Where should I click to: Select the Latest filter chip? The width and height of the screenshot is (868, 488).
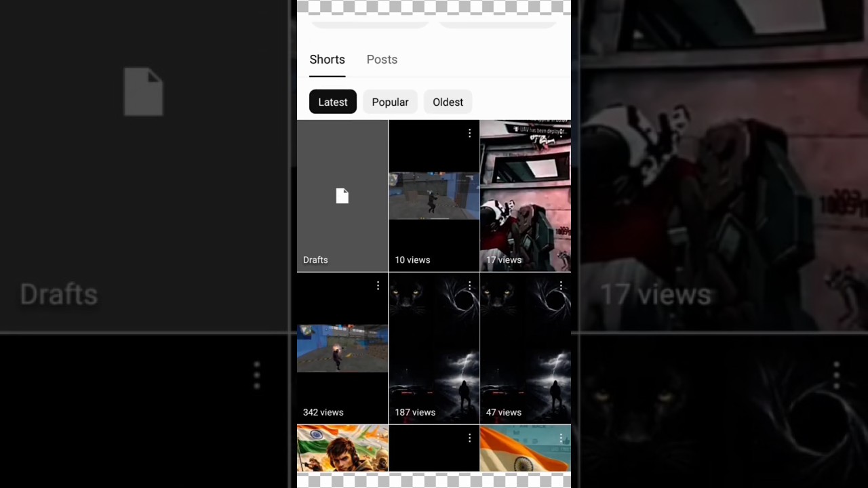click(333, 102)
